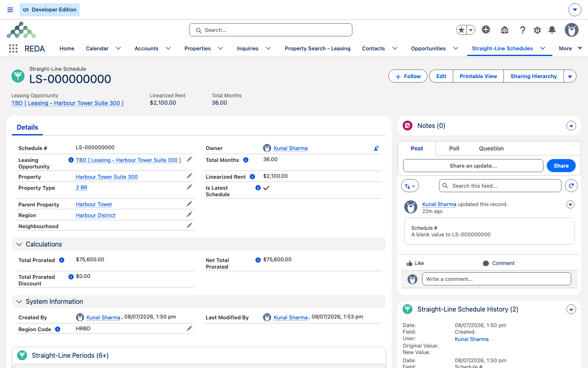
Task: Edit the Leasing Opportunity field pencil
Action: point(189,159)
